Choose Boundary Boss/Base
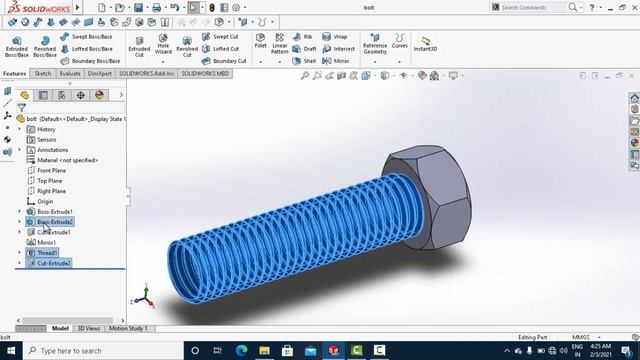Viewport: 640px width, 360px height. point(90,61)
